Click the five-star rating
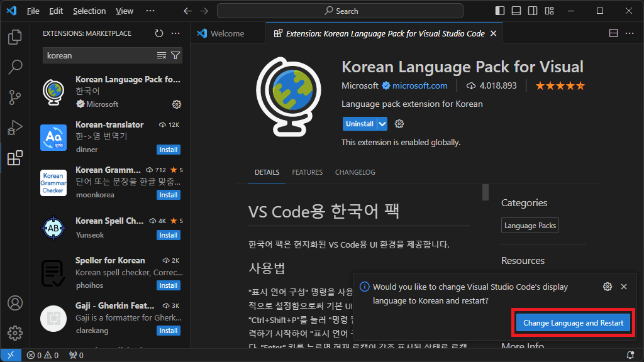644x362 pixels. click(560, 85)
